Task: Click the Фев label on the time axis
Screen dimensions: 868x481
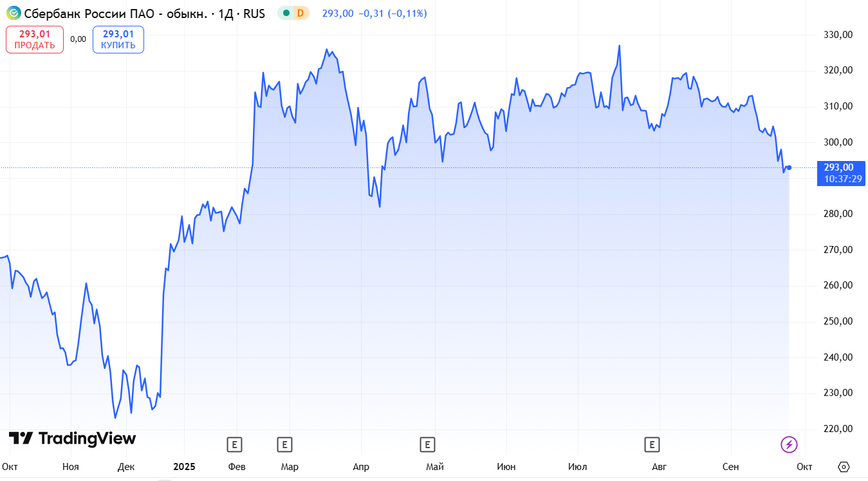Action: (x=237, y=467)
